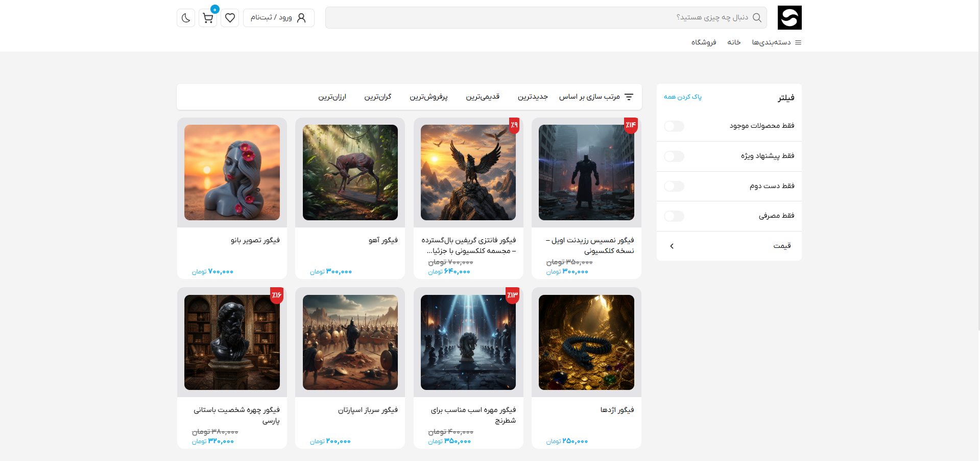Click the فیلتر panel heading
Image resolution: width=980 pixels, height=461 pixels.
[x=786, y=98]
